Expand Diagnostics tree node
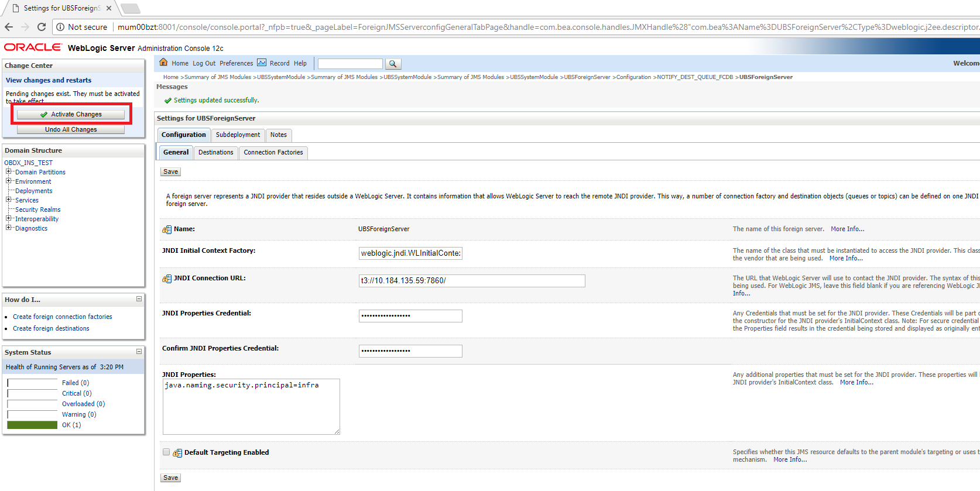The height and width of the screenshot is (491, 980). tap(9, 228)
